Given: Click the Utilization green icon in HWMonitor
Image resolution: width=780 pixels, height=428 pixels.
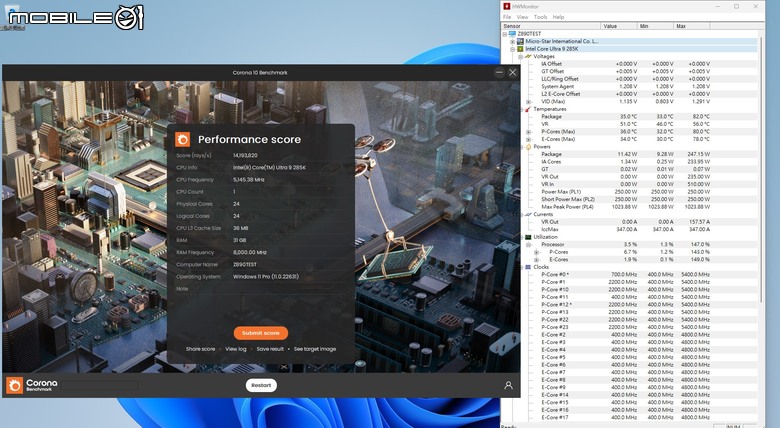Looking at the screenshot, I should click(528, 237).
